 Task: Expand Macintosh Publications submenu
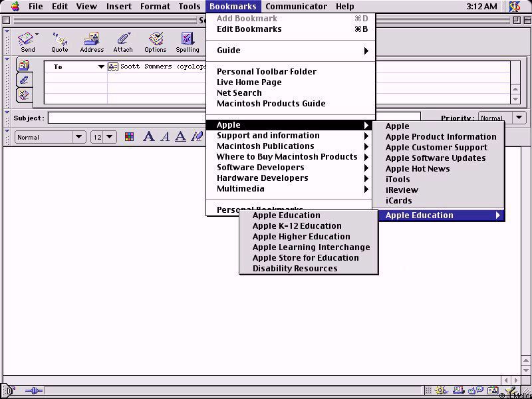(289, 146)
